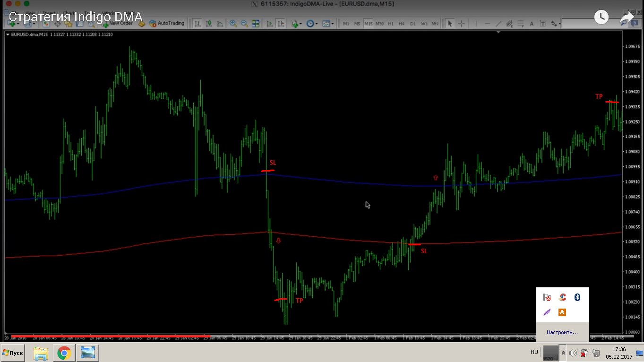Click the volume speaker tray icon
Screen dimensions: 644x362
pyautogui.click(x=573, y=353)
